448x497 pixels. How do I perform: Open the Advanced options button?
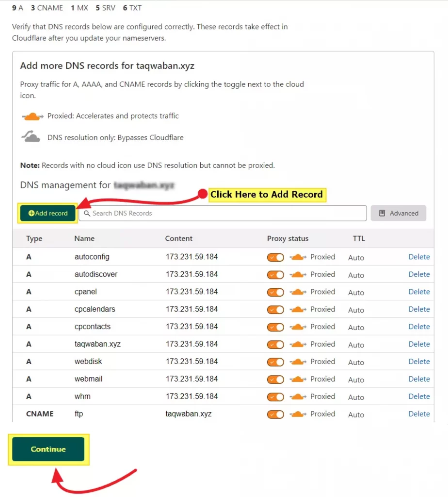(398, 213)
